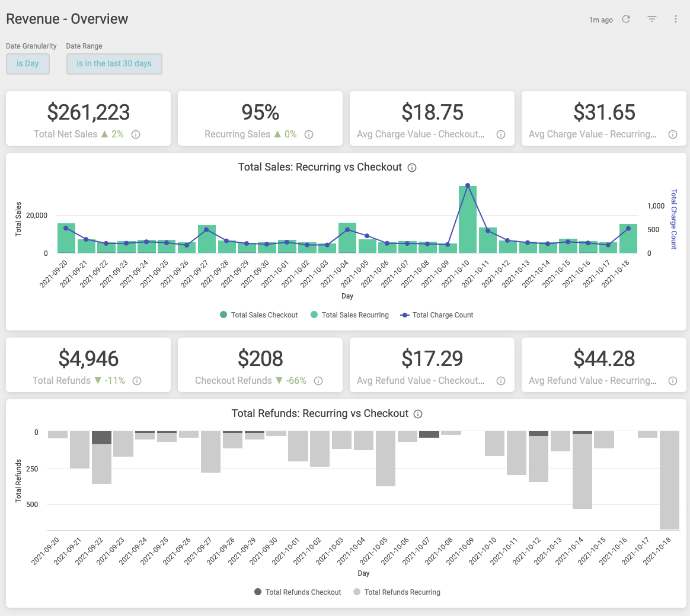690x616 pixels.
Task: Hide the Total Charge Count line via legend
Action: pos(437,315)
